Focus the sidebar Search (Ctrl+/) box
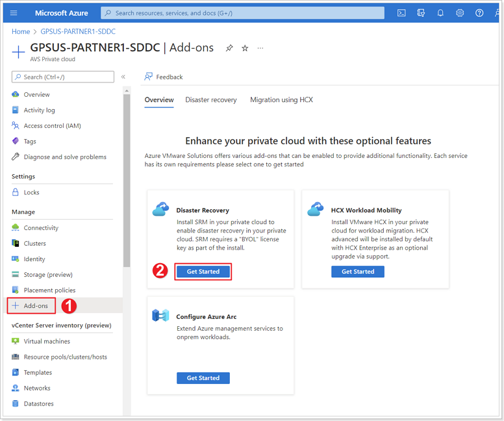 63,77
